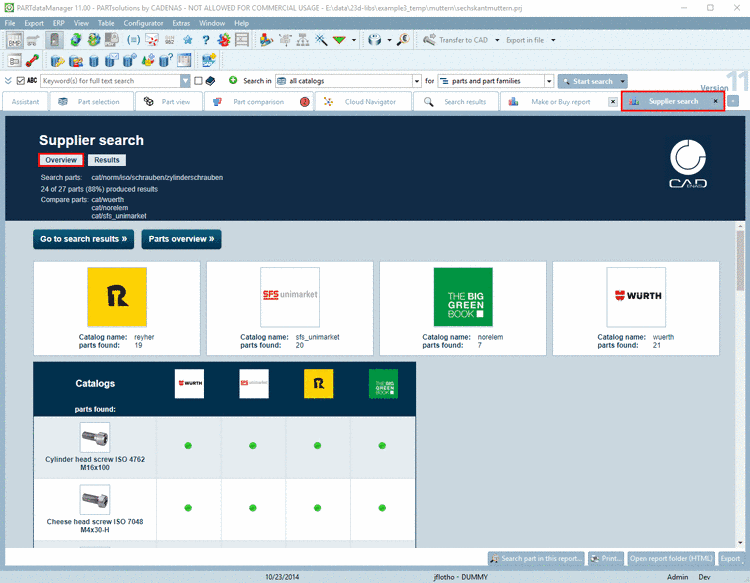Click 'Parts overview »' button
750x583 pixels.
tap(181, 239)
